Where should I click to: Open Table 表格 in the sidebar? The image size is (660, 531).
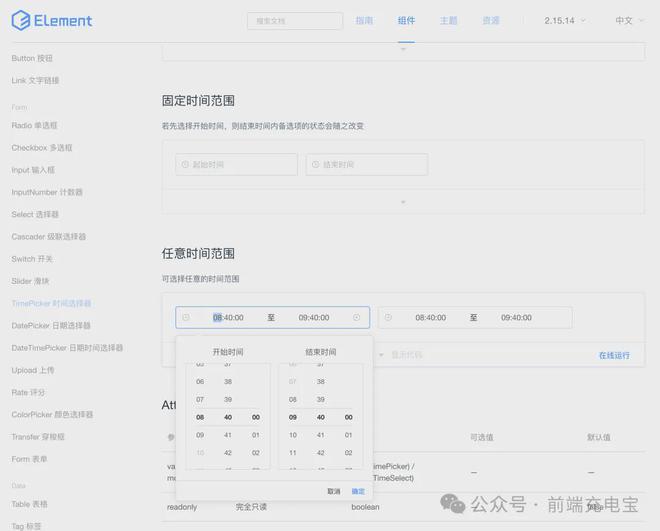click(29, 504)
